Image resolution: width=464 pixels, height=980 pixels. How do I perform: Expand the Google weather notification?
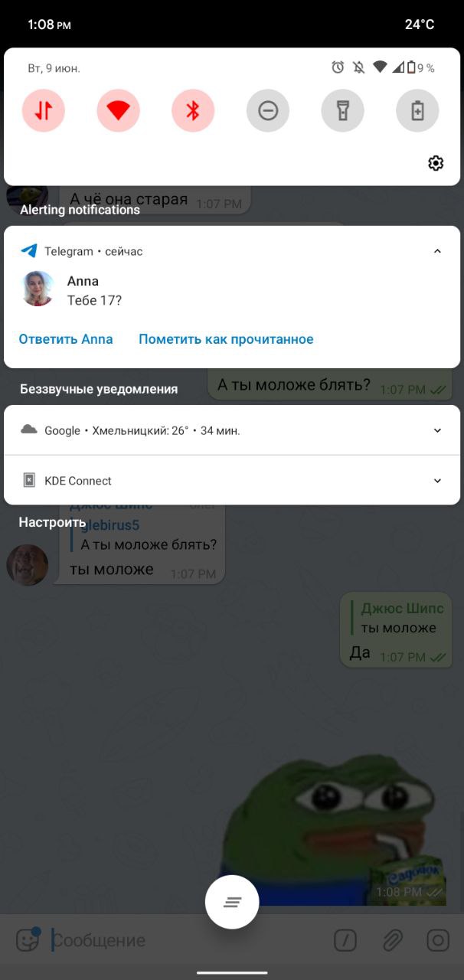(437, 430)
